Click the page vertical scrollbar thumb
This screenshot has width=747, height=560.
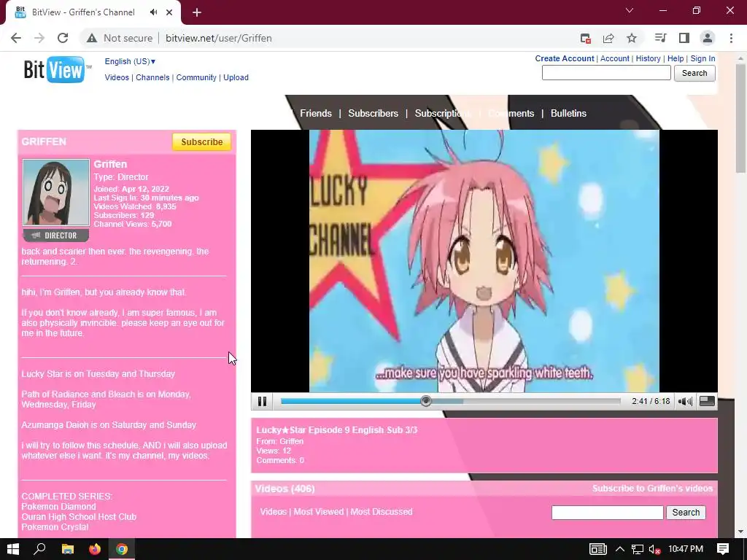click(740, 118)
